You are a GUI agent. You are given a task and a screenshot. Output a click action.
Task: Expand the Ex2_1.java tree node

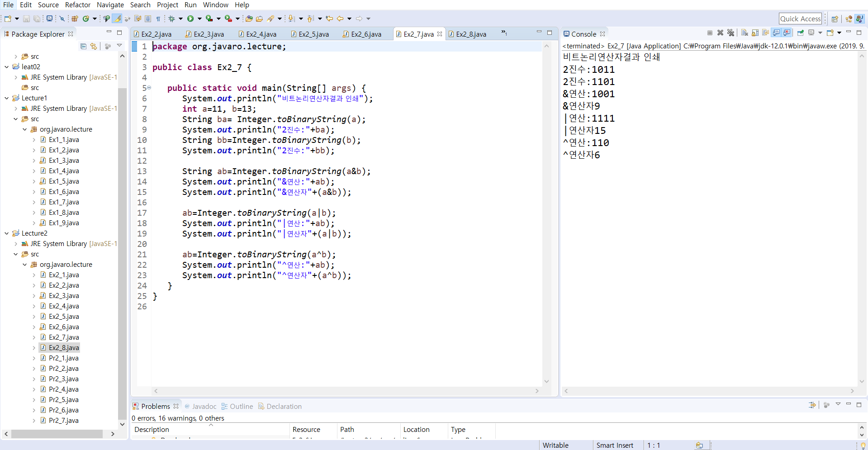34,275
